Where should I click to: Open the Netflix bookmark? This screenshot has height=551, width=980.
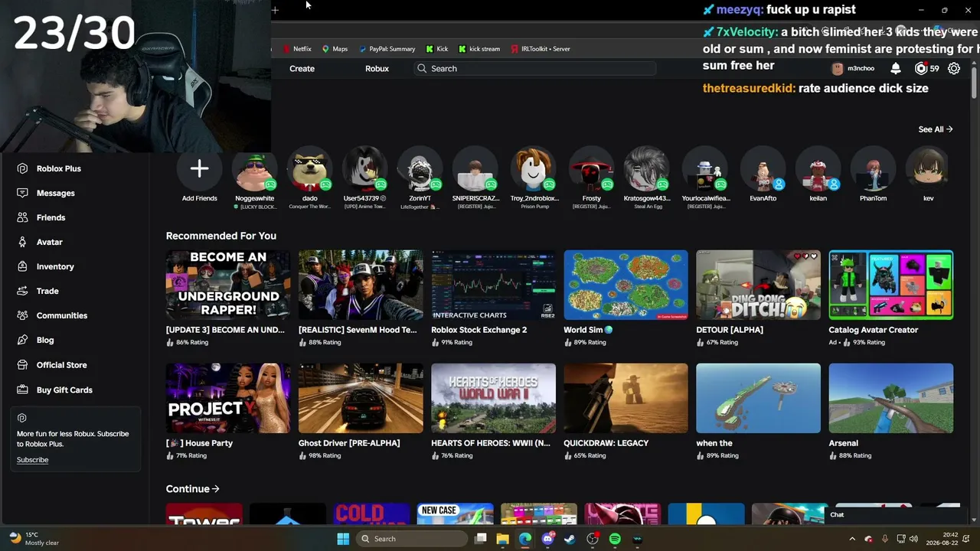click(x=297, y=49)
